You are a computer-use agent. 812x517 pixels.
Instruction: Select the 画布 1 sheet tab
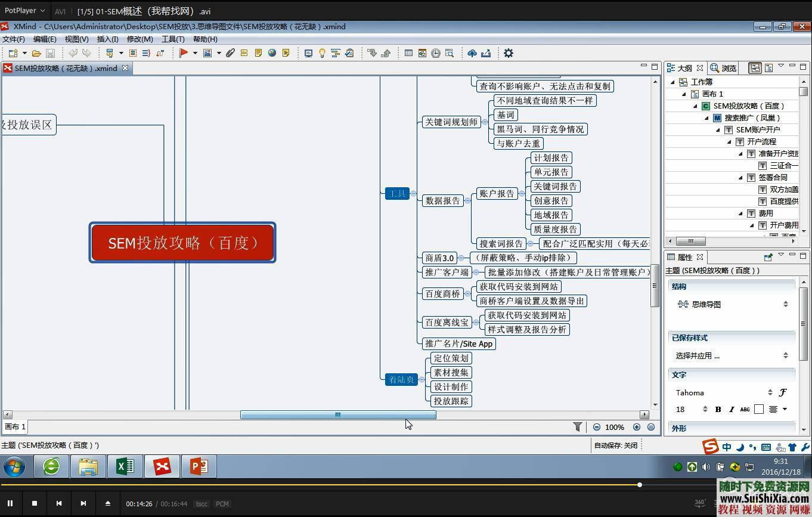16,426
